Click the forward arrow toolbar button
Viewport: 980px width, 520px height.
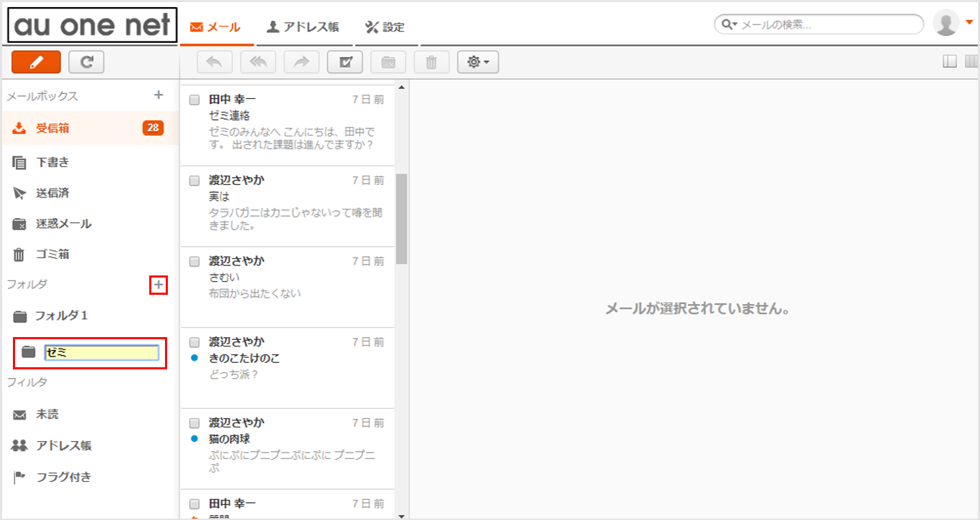(301, 62)
